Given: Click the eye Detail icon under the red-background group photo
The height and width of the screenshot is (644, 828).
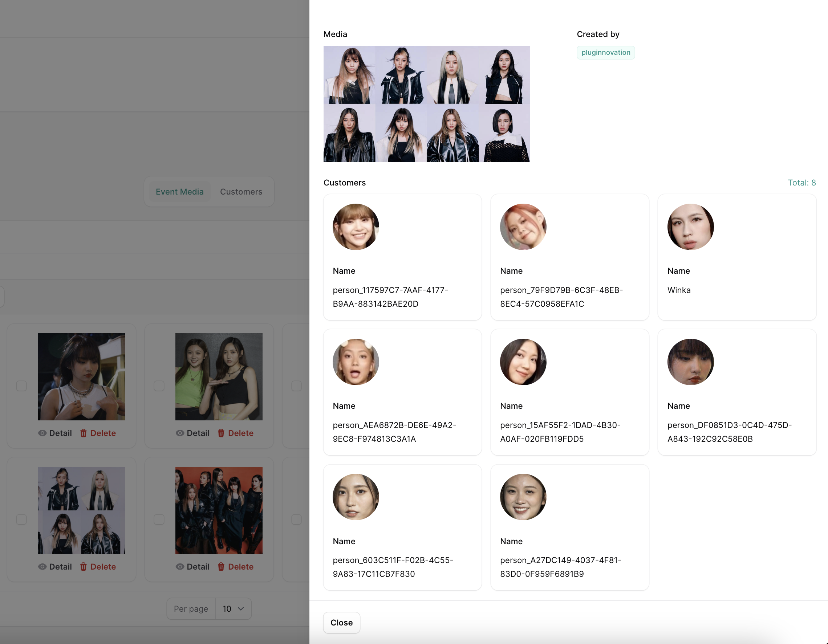Looking at the screenshot, I should point(180,566).
